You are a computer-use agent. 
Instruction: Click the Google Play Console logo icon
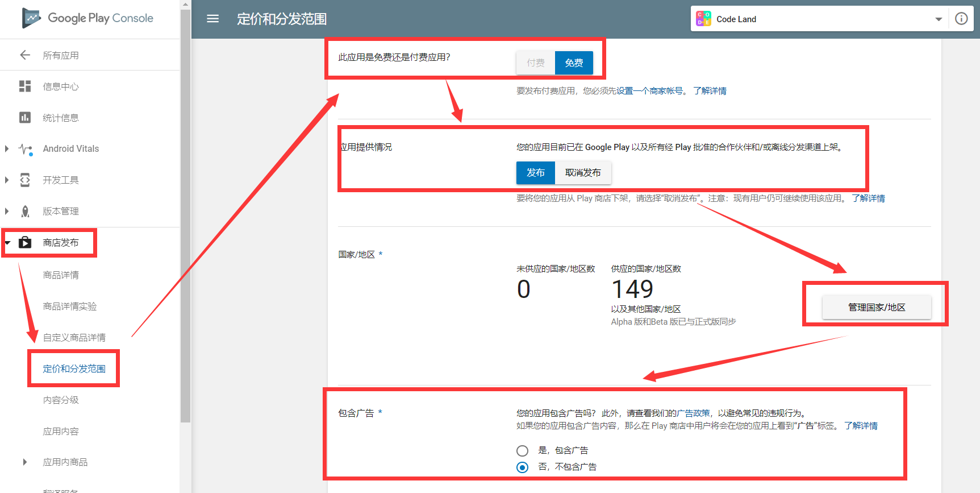[31, 18]
